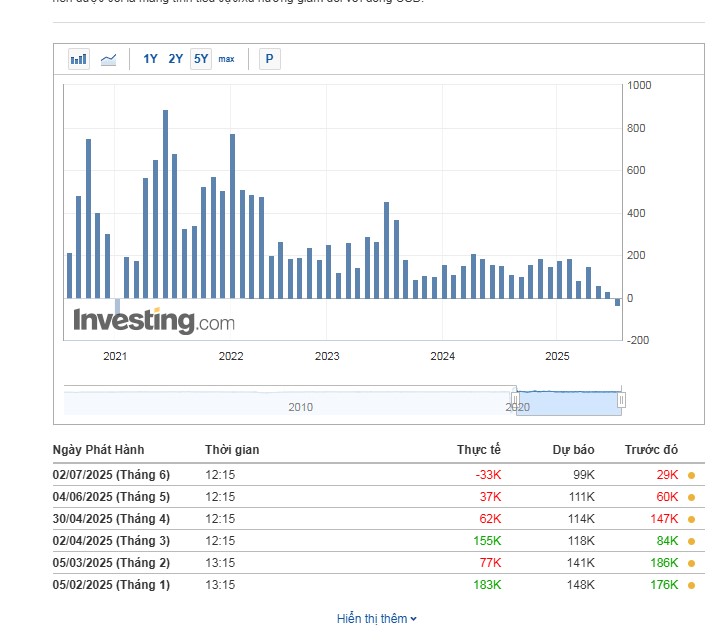Click the orange dot in 02/07/2025 row

click(692, 475)
